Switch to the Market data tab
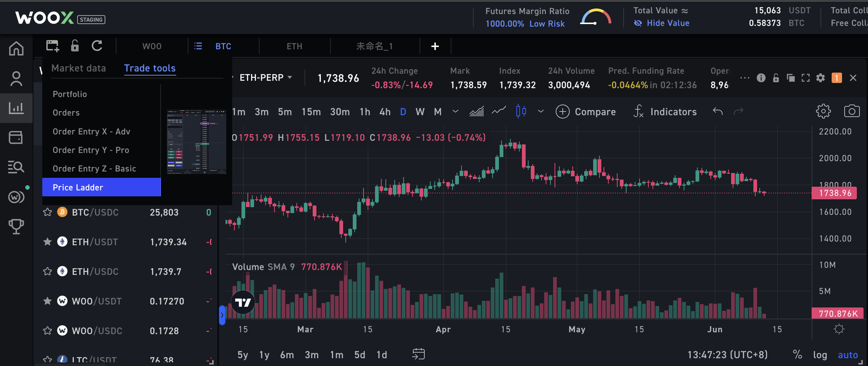868x366 pixels. (79, 68)
